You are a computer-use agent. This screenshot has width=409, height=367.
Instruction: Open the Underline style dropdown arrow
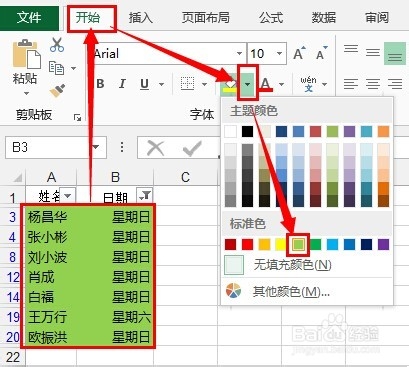(x=162, y=84)
